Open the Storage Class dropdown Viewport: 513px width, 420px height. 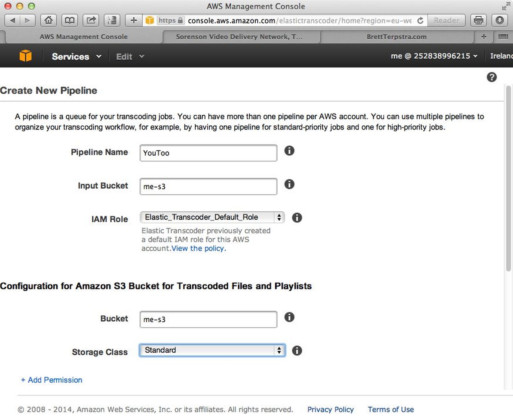pyautogui.click(x=212, y=350)
